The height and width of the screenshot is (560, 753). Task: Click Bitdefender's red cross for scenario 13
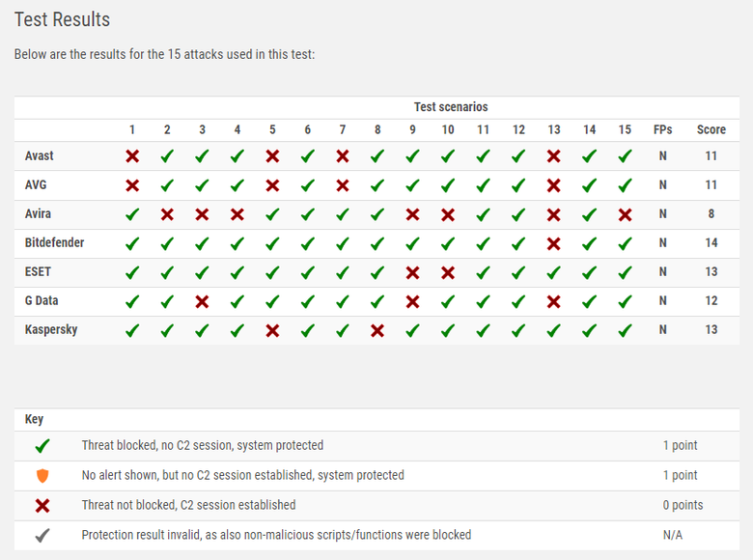coord(554,243)
